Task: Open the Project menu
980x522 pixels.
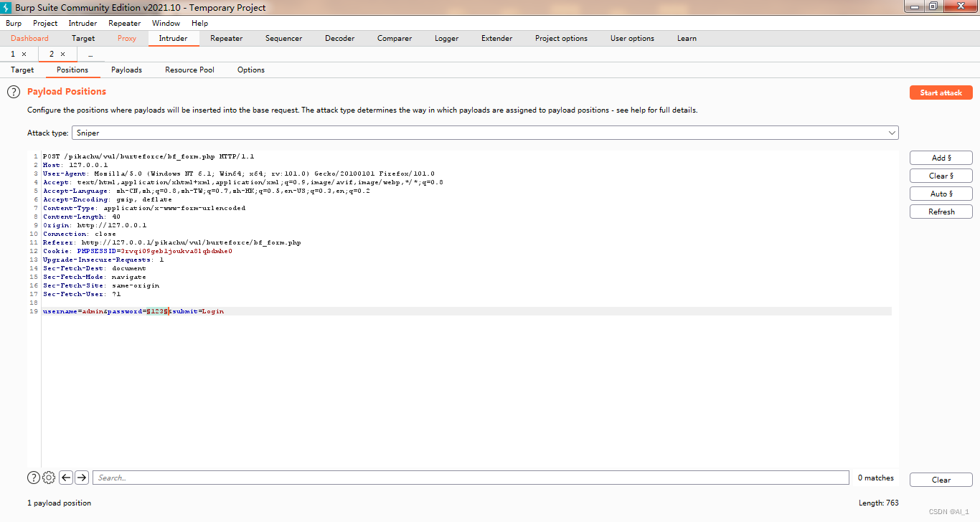Action: point(45,23)
